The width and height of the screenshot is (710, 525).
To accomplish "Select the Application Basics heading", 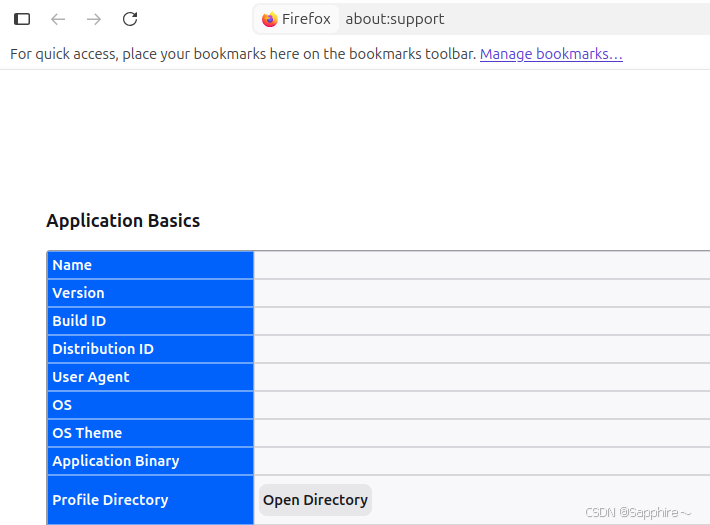I will coord(123,221).
